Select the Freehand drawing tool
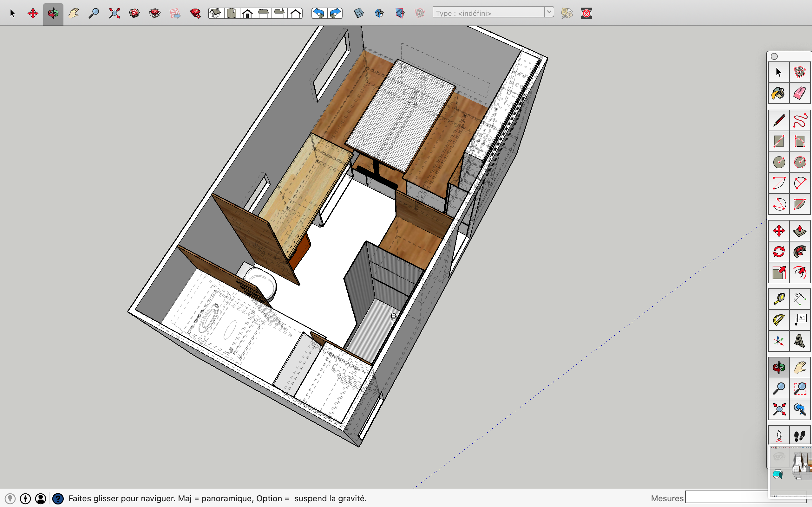 pos(800,121)
